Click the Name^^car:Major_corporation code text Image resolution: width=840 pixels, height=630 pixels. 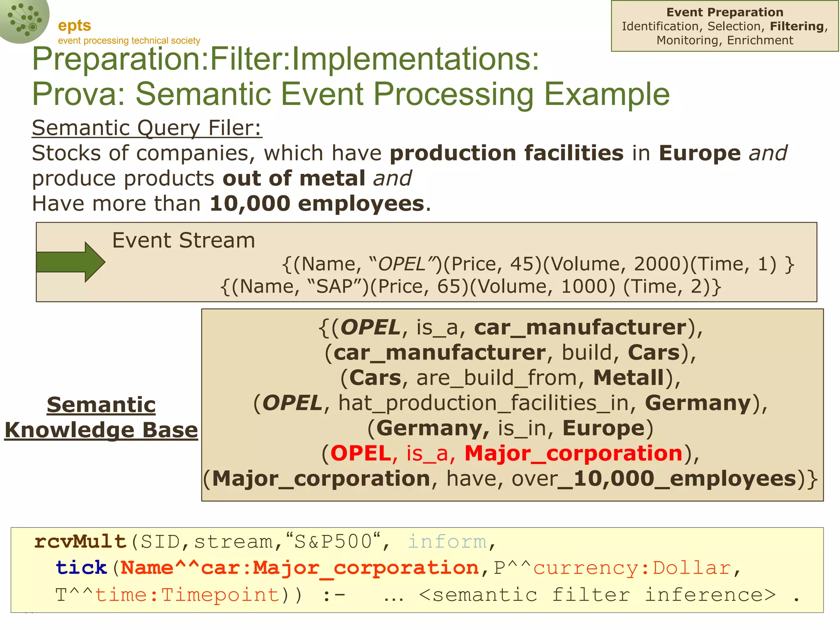[299, 568]
